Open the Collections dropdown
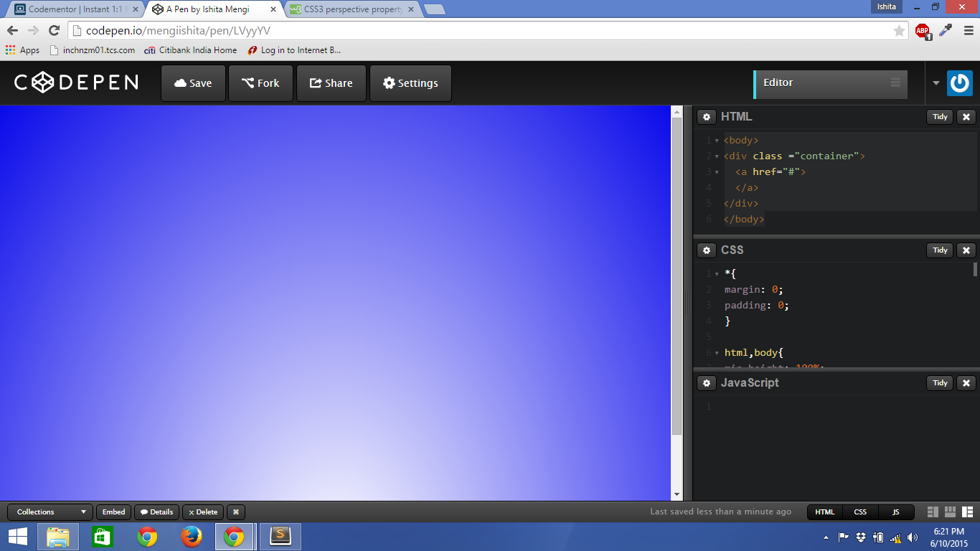 pos(48,512)
